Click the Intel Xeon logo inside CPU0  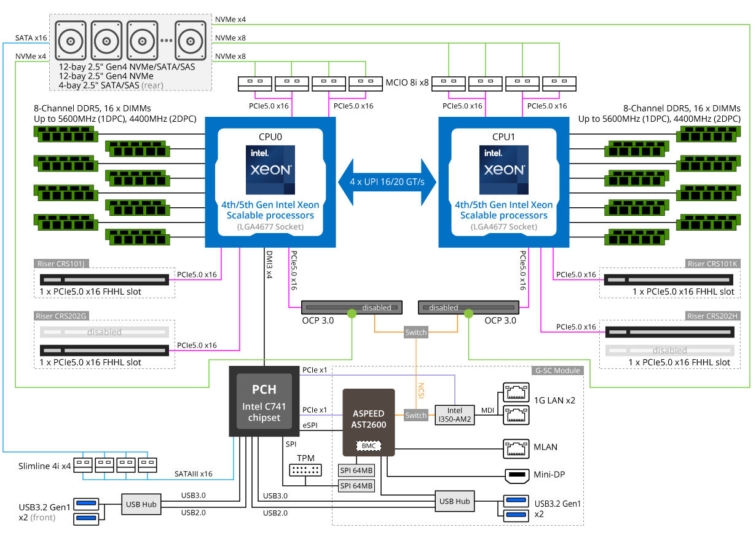[270, 170]
